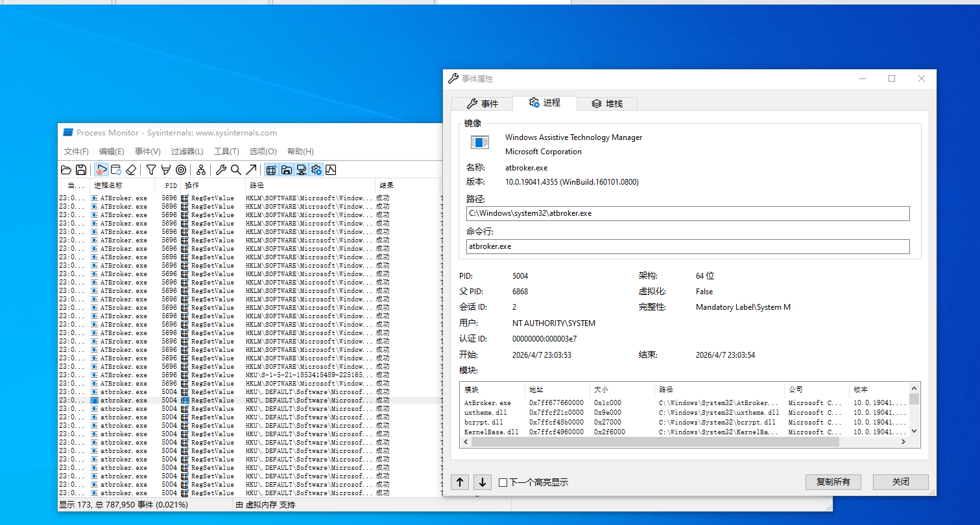This screenshot has height=525, width=980.
Task: Click the 地址 column header in module list
Action: point(557,390)
